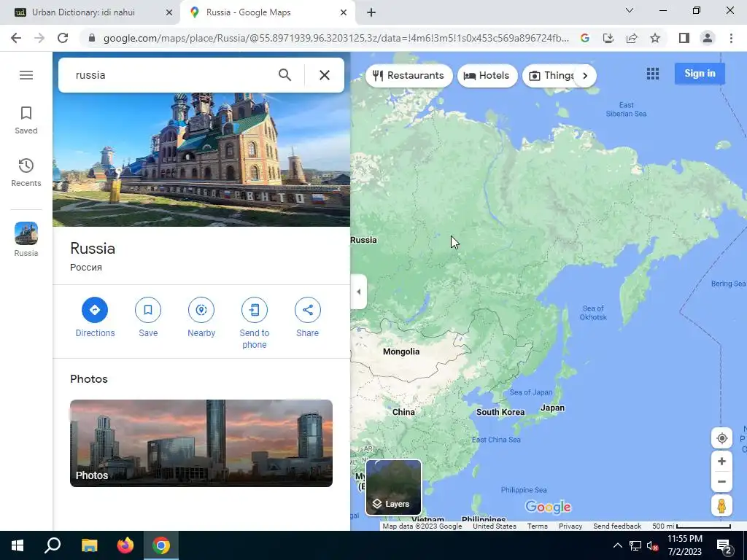The width and height of the screenshot is (747, 560).
Task: Filter map by Restaurants
Action: point(409,76)
